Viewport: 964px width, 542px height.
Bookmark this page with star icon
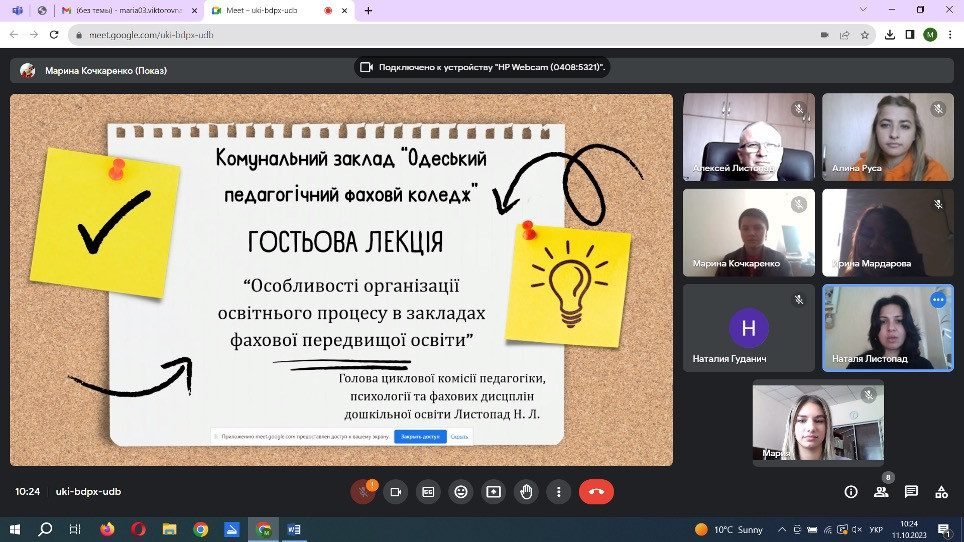tap(865, 35)
